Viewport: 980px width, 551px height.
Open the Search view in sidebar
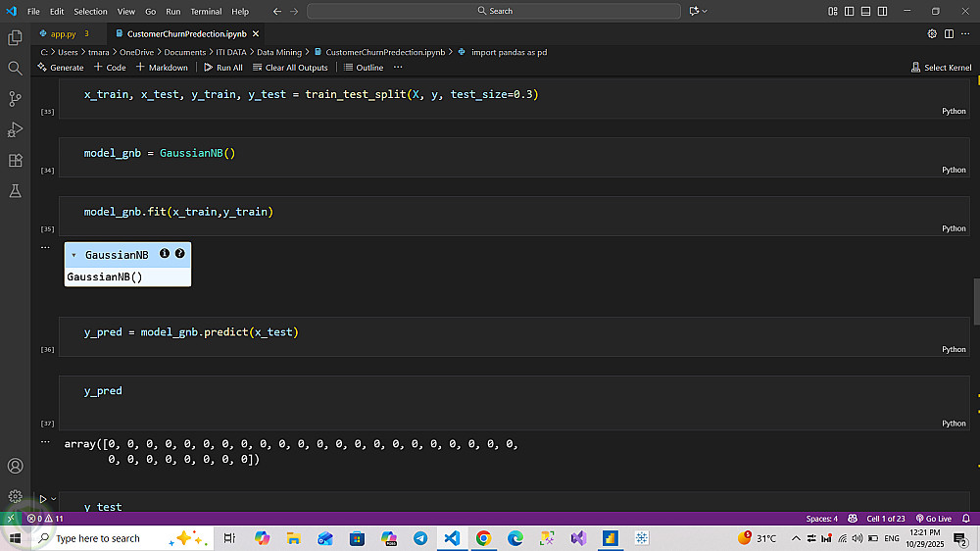[x=15, y=69]
